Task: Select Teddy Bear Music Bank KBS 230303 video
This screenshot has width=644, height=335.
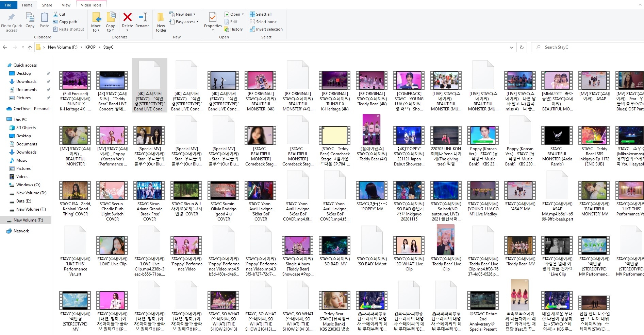Action: (x=335, y=311)
